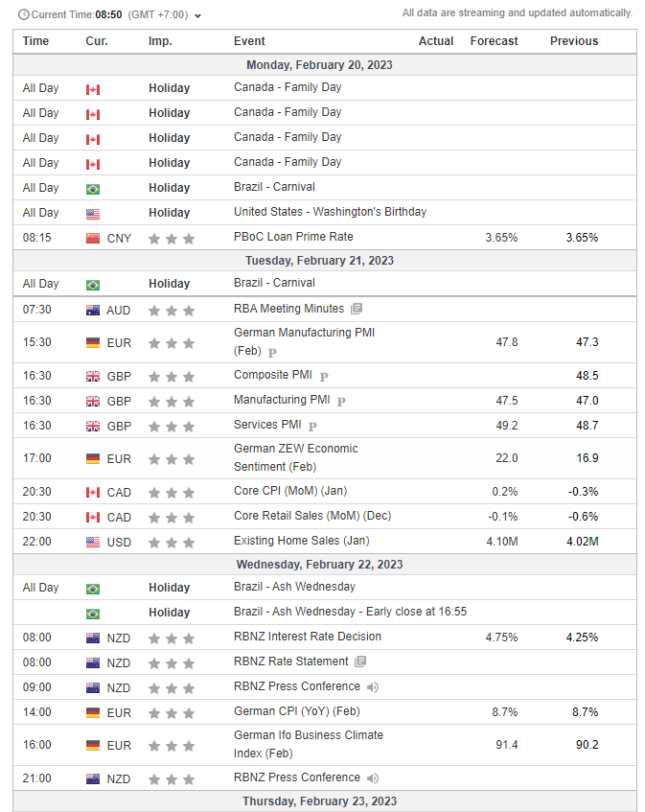Click preliminary icon next to Services PMI
The image size is (645, 812).
point(311,427)
